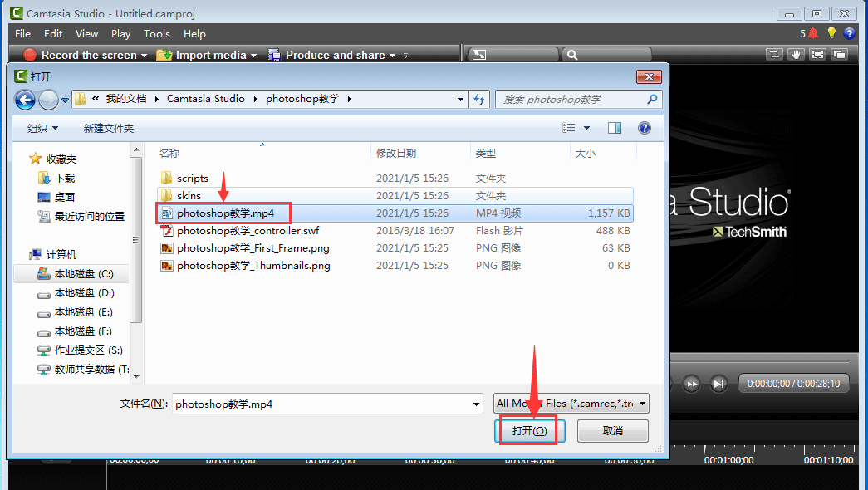
Task: Click the Shrink to fit preview icon
Action: pos(817,54)
